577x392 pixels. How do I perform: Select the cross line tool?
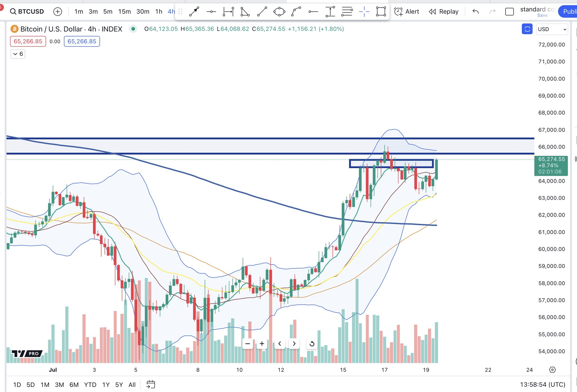[364, 12]
